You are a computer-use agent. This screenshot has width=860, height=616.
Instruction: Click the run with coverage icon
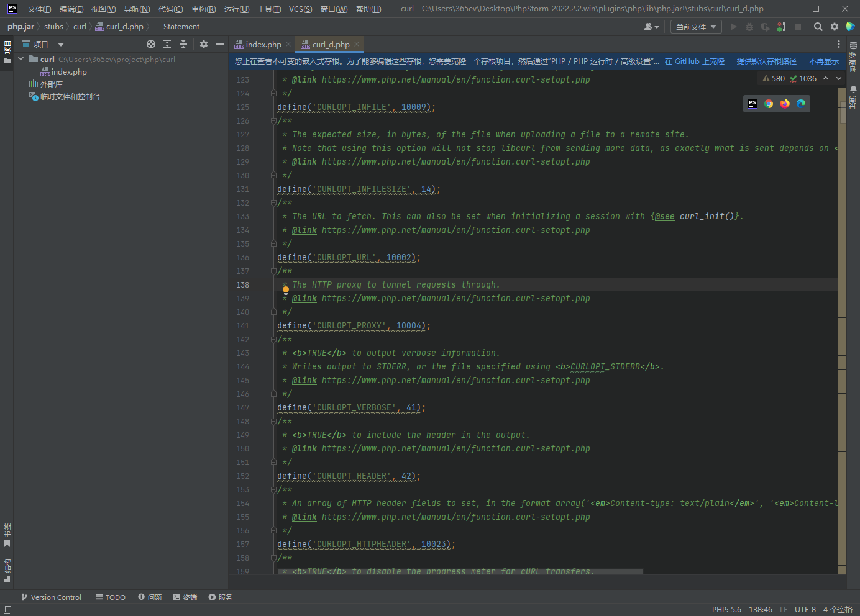pyautogui.click(x=766, y=27)
